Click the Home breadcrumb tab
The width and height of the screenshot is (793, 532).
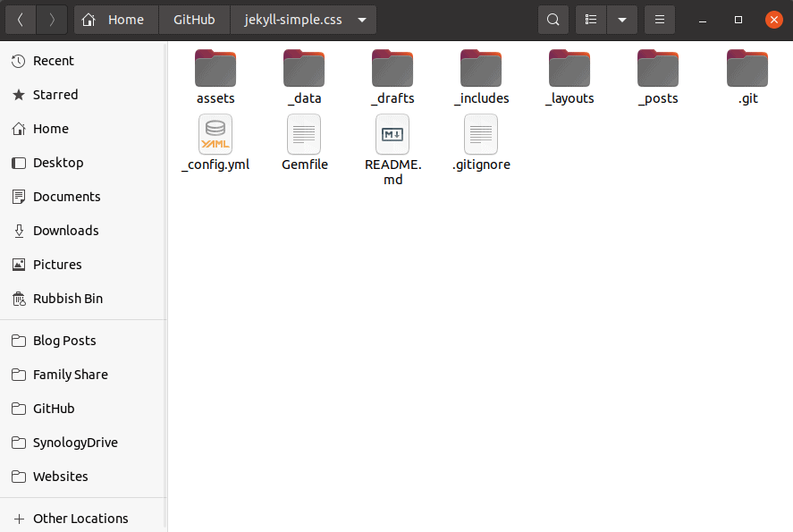point(115,19)
